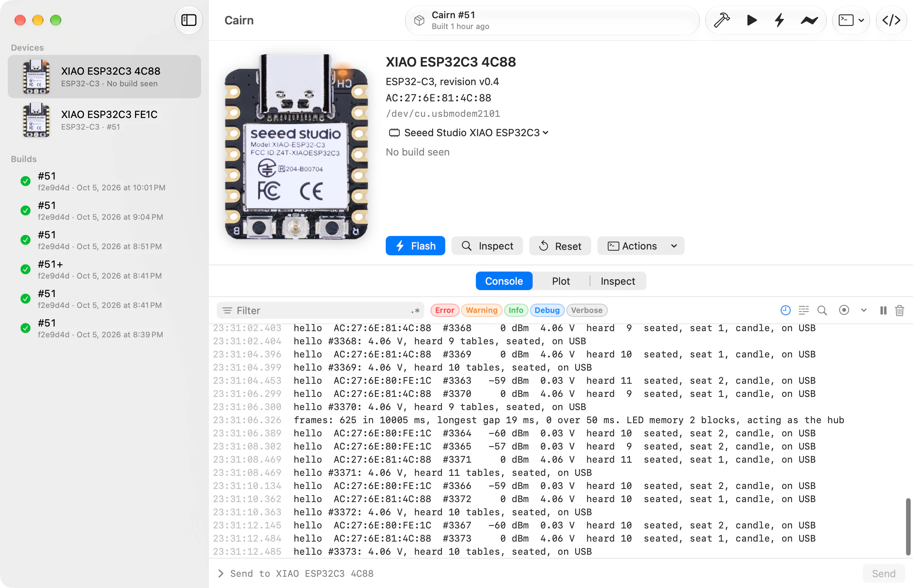Screen dimensions: 913x588
Task: Expand the record options chevron
Action: coord(863,310)
